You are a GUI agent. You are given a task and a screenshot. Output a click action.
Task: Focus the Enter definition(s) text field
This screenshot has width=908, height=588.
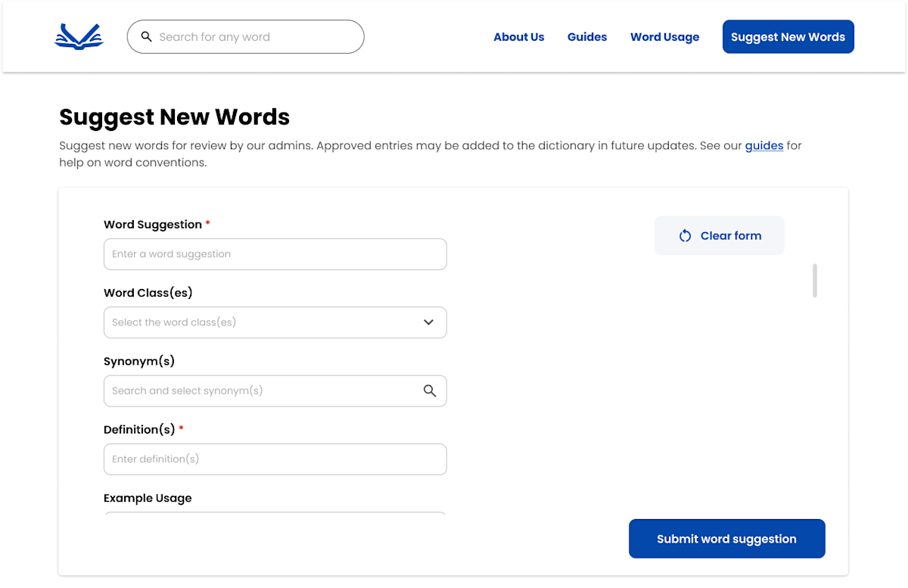(x=275, y=459)
